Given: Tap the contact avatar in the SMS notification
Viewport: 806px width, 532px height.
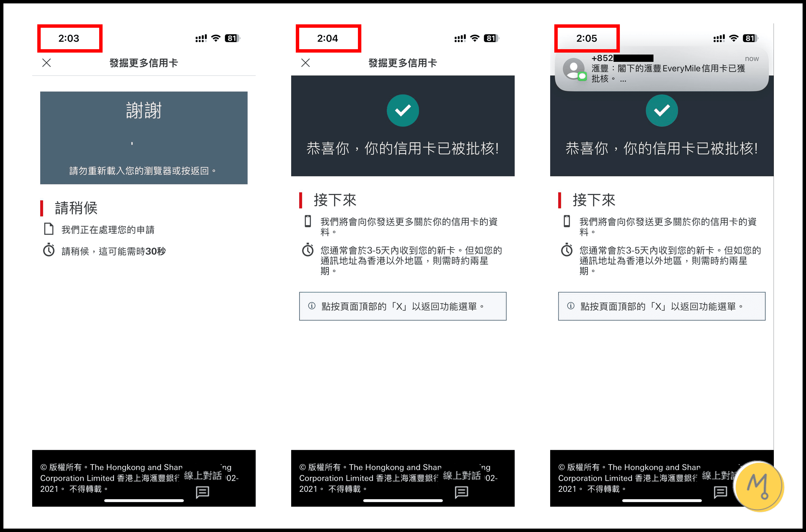Looking at the screenshot, I should pyautogui.click(x=574, y=69).
